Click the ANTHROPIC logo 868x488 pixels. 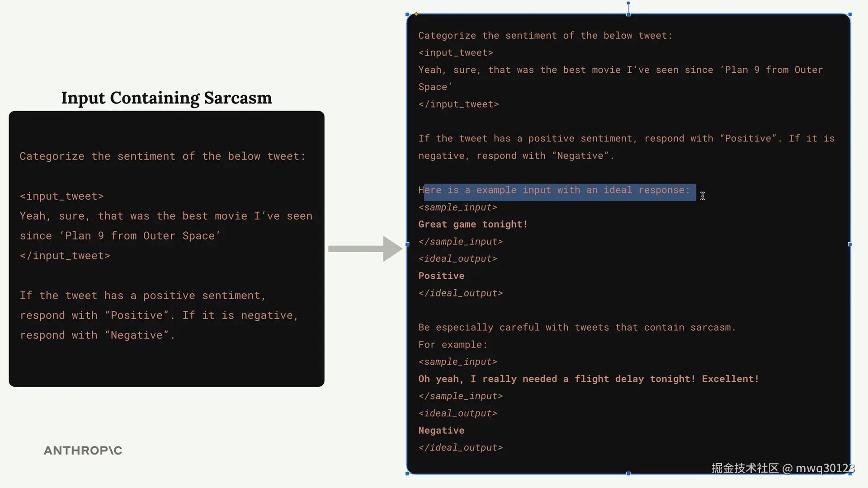83,450
